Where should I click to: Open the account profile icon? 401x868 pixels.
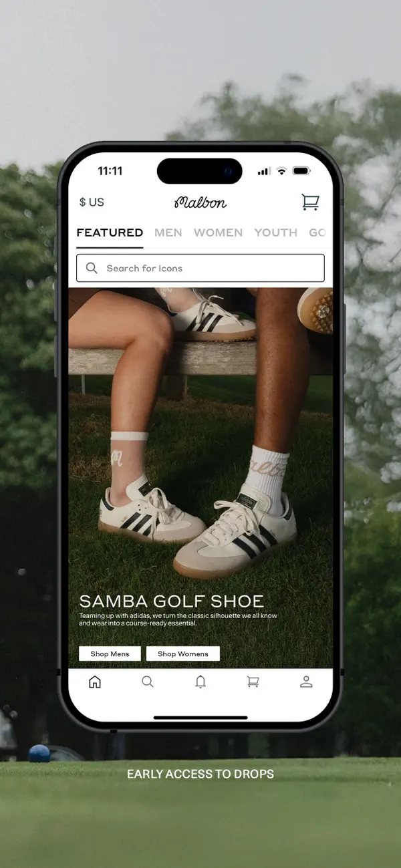tap(306, 682)
